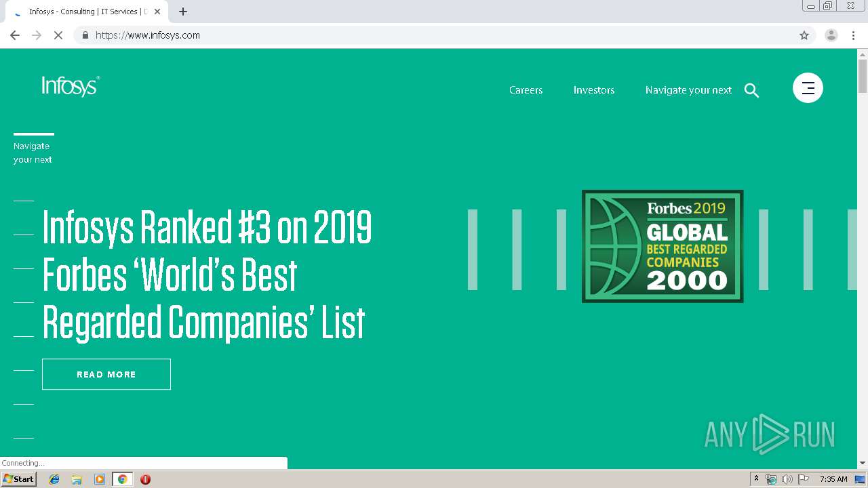Click the Chrome taskbar icon
The width and height of the screenshot is (868, 488).
point(122,479)
